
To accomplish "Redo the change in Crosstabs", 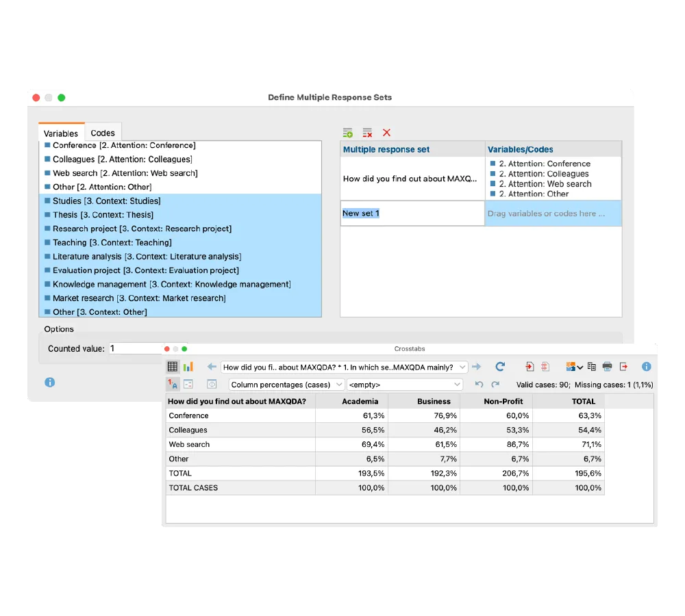I will [x=495, y=384].
